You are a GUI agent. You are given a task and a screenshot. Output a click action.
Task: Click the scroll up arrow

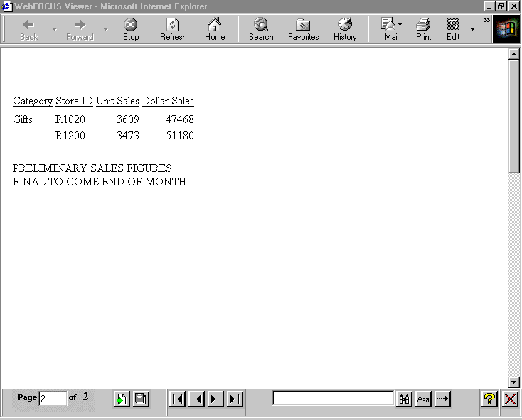coord(513,54)
